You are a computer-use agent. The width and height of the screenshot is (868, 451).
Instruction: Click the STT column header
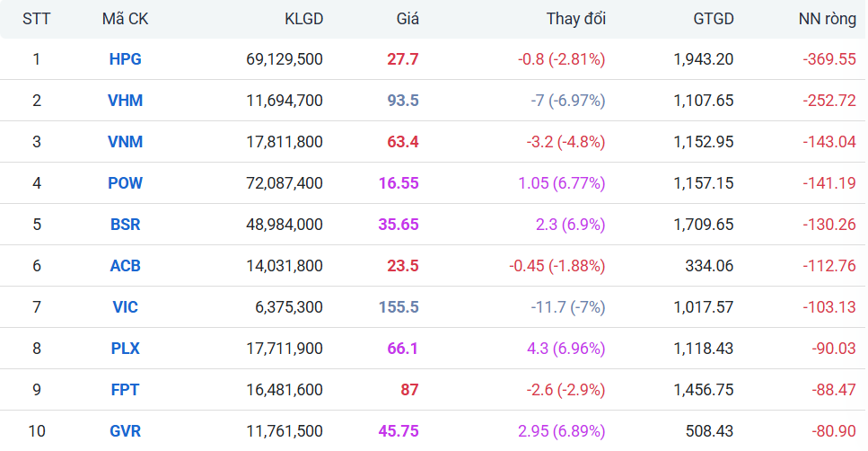(x=37, y=19)
